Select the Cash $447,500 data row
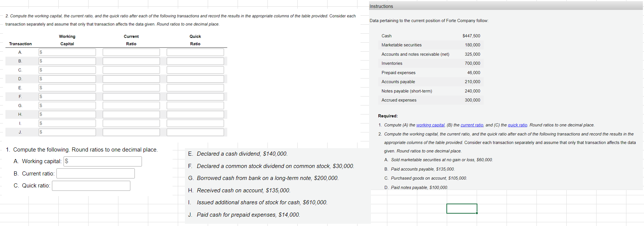644x226 pixels. tap(430, 36)
